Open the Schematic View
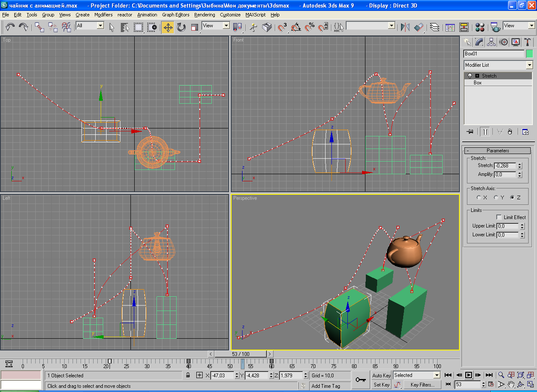Screen dimensions: 537x392 (x=464, y=27)
